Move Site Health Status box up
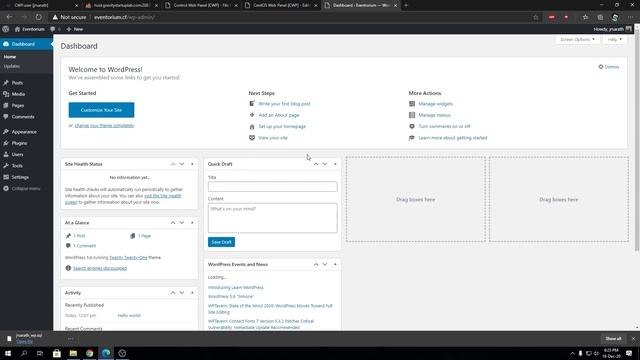Image resolution: width=640 pixels, height=360 pixels. 173,164
